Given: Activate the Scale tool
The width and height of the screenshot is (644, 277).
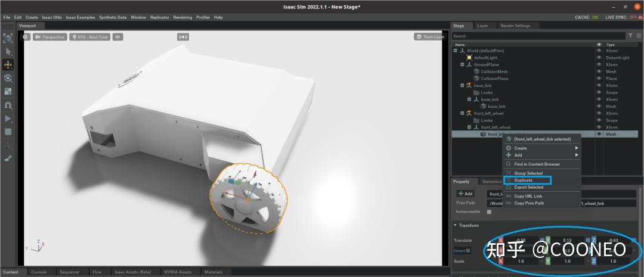Looking at the screenshot, I should click(8, 91).
